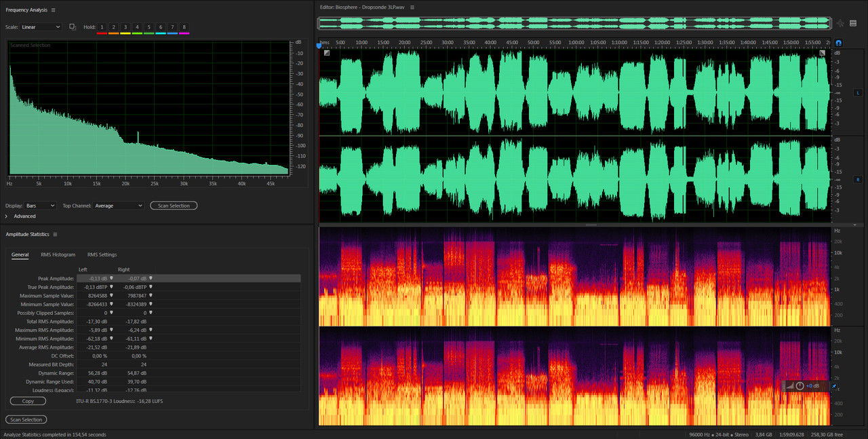Open the Editor panel menu icon
The image size is (868, 439).
[x=412, y=7]
